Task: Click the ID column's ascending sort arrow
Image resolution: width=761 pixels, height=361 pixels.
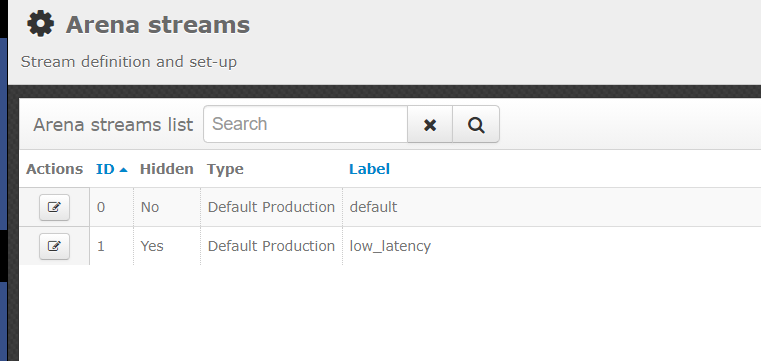Action: [x=123, y=170]
